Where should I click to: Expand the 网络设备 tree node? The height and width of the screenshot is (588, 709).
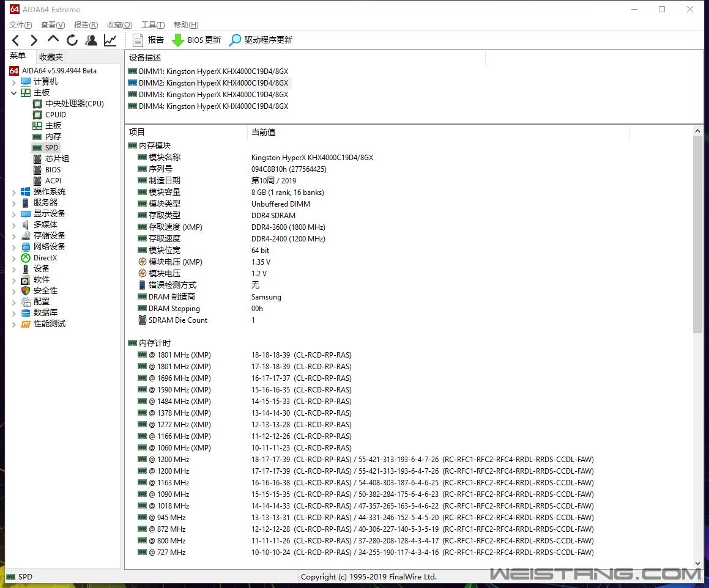point(13,247)
